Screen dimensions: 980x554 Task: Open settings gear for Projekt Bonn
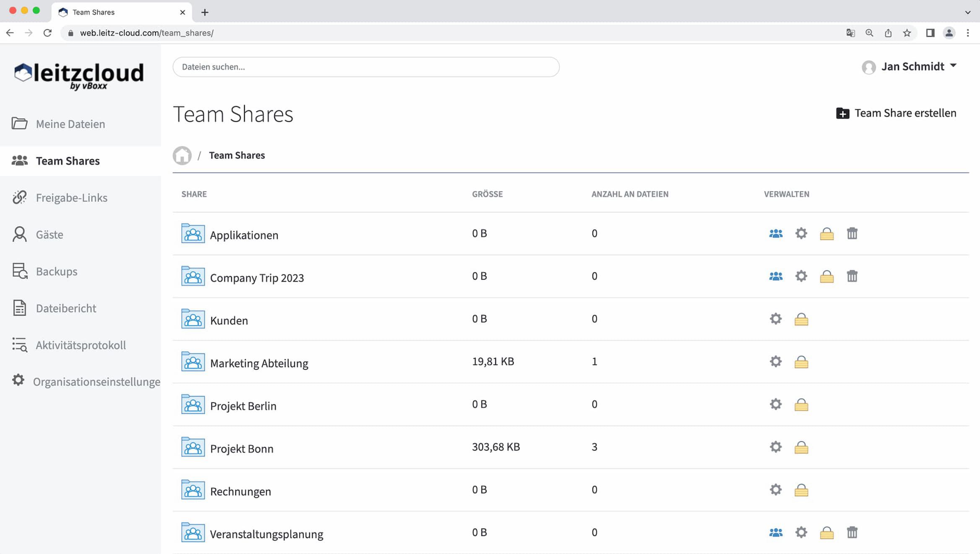(775, 447)
